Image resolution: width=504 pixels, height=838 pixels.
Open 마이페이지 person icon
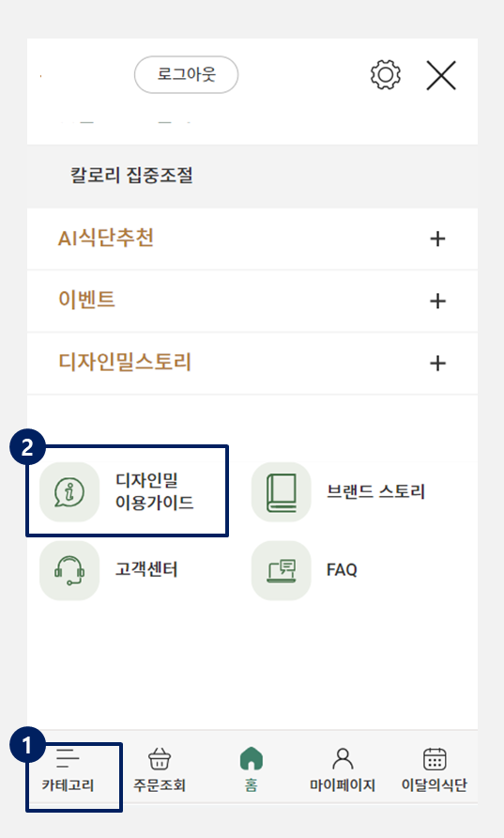tap(343, 758)
